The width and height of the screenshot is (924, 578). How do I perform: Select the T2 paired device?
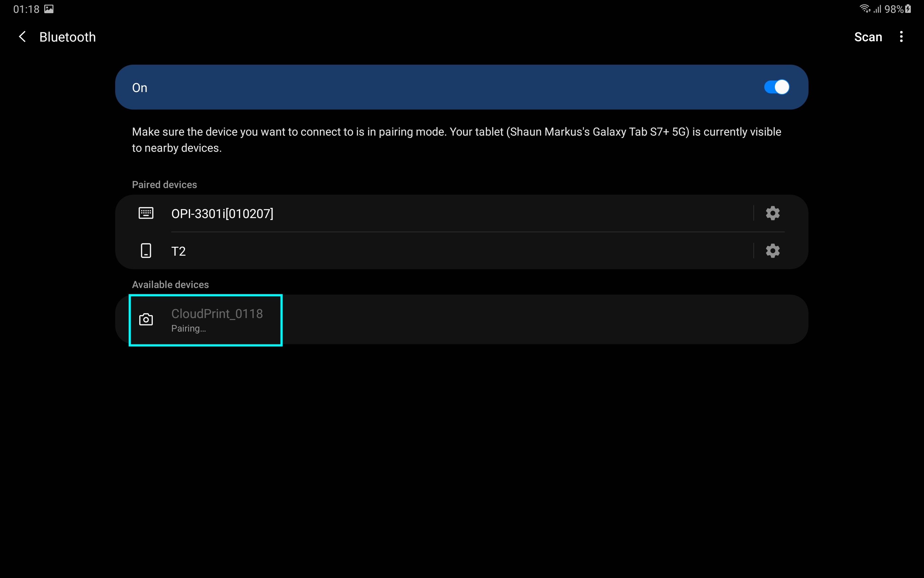click(179, 251)
